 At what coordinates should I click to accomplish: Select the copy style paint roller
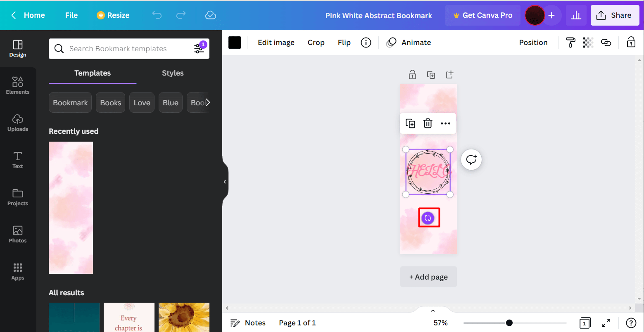tap(570, 43)
